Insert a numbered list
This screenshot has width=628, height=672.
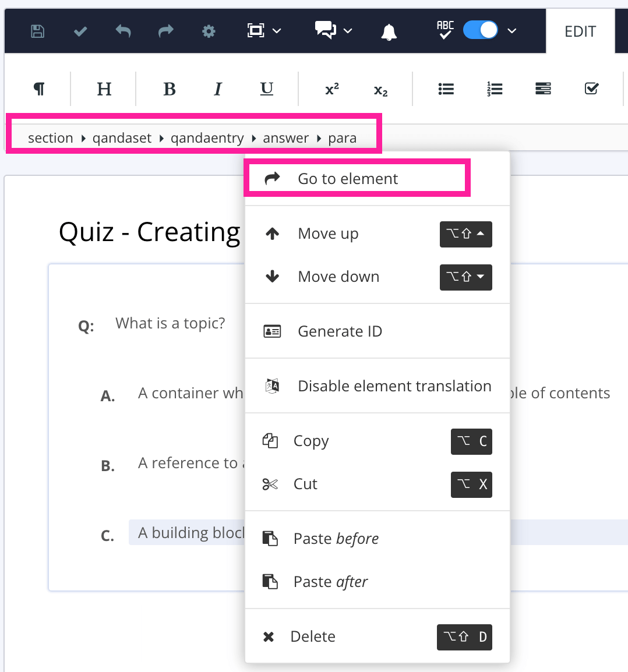494,89
